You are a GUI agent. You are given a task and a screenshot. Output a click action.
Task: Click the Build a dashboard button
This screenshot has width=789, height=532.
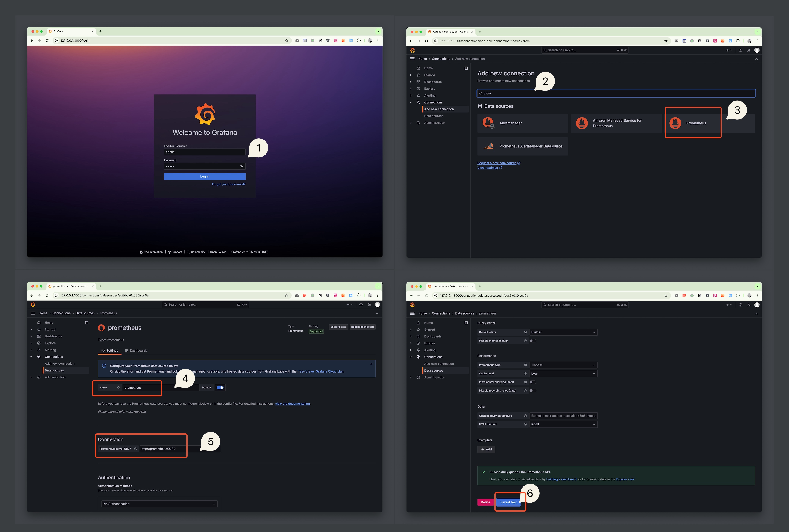click(x=362, y=327)
